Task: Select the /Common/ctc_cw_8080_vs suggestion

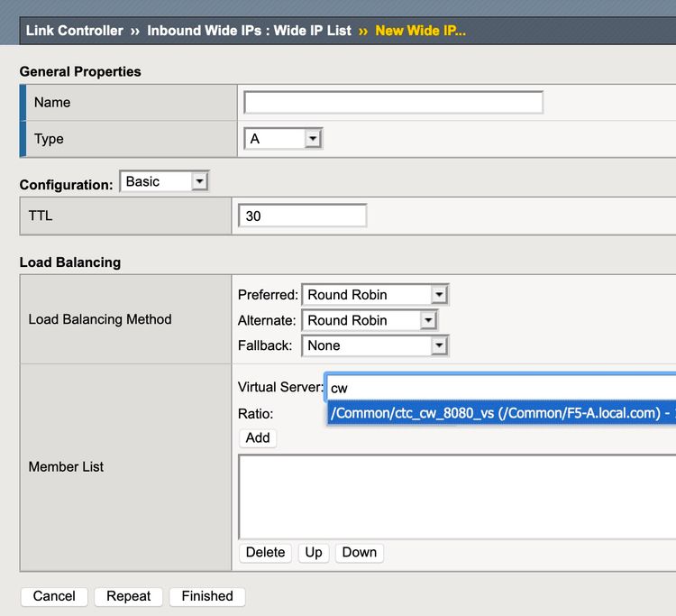Action: click(500, 413)
